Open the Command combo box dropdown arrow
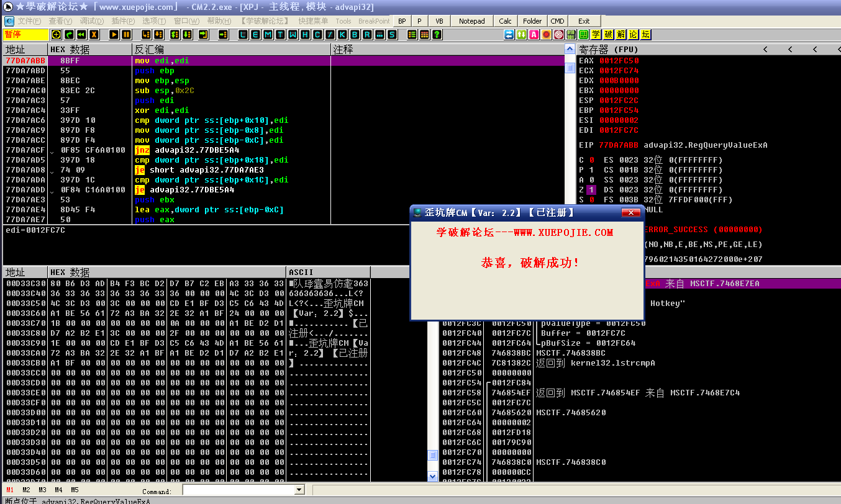This screenshot has height=504, width=841. tap(299, 490)
